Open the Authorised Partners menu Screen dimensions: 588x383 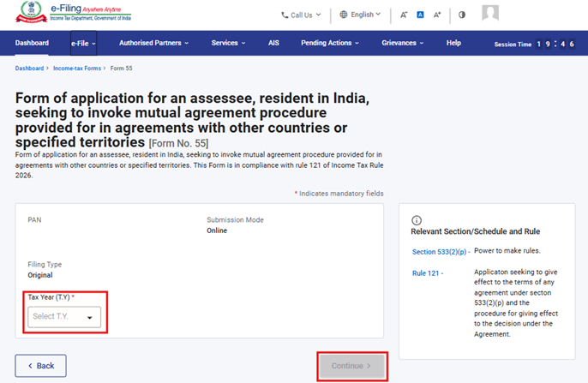155,43
